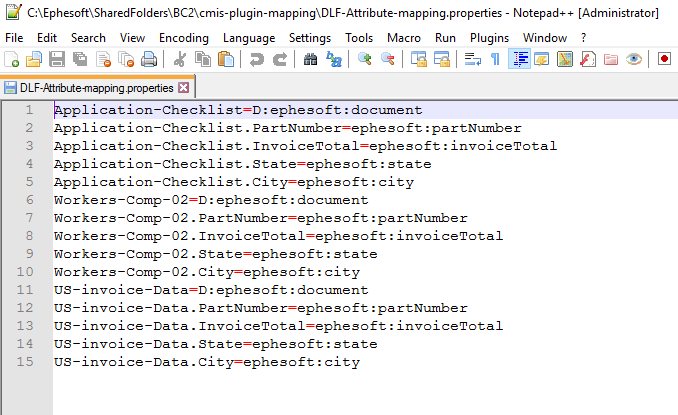The height and width of the screenshot is (415, 678).
Task: Click text 'Workers-Comp-02.InvoiceTotal=ephesoft:invoiceTotal'
Action: (278, 236)
